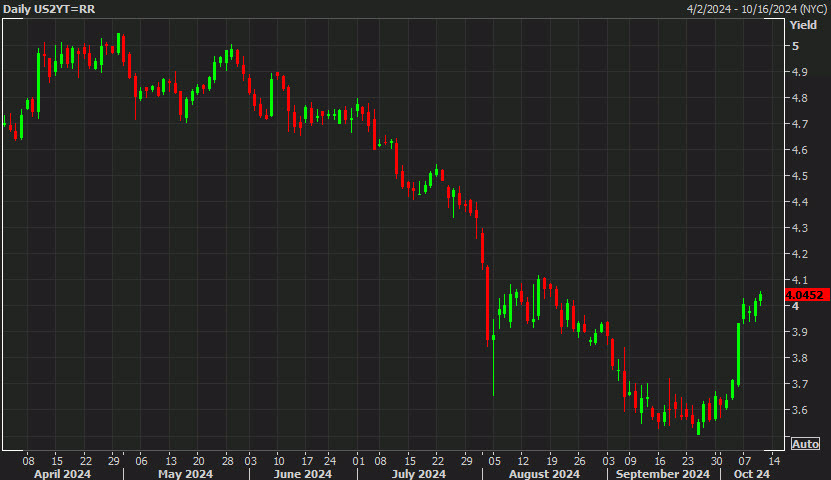Select the June 2024 month label

coord(303,474)
